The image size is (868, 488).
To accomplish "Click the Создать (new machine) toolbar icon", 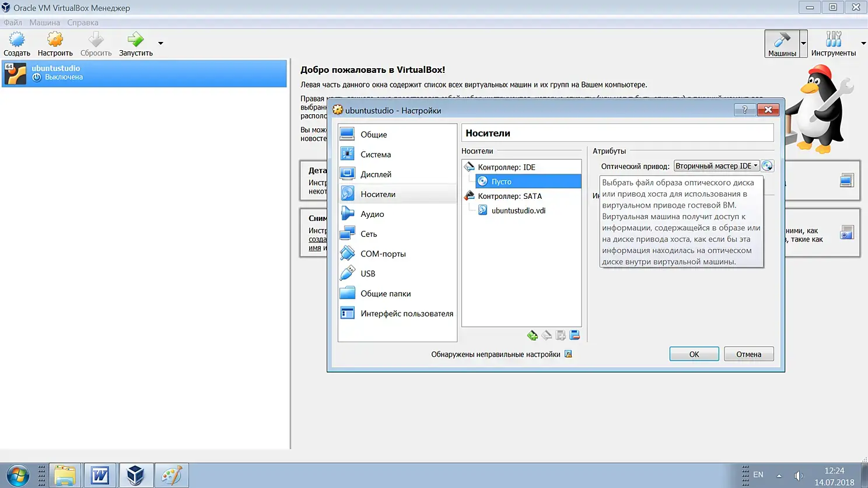I will click(x=17, y=44).
